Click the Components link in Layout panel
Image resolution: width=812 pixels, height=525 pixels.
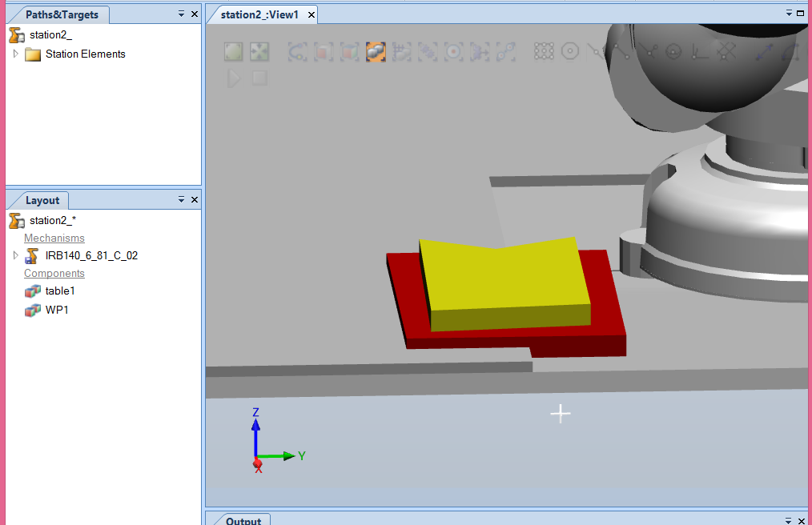click(54, 273)
